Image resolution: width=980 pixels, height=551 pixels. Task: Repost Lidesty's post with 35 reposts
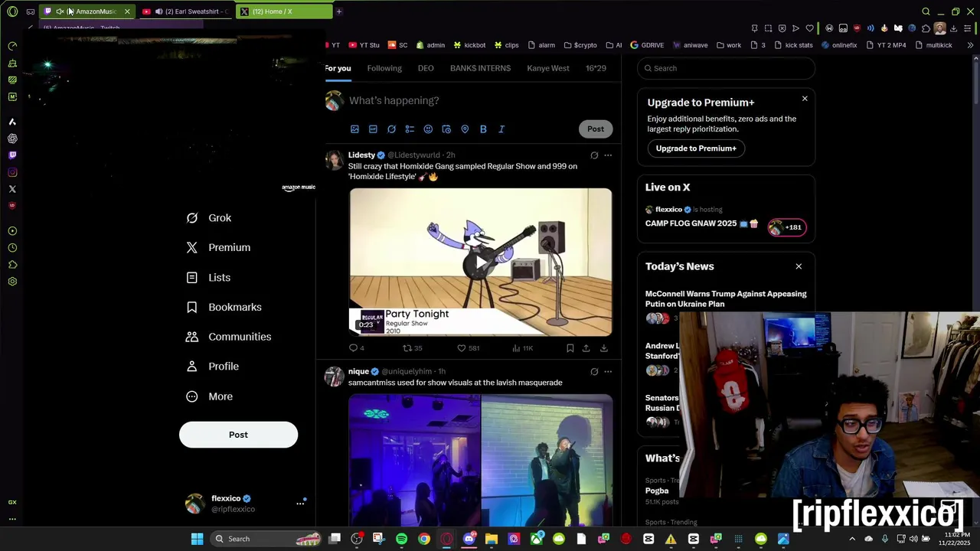(412, 348)
